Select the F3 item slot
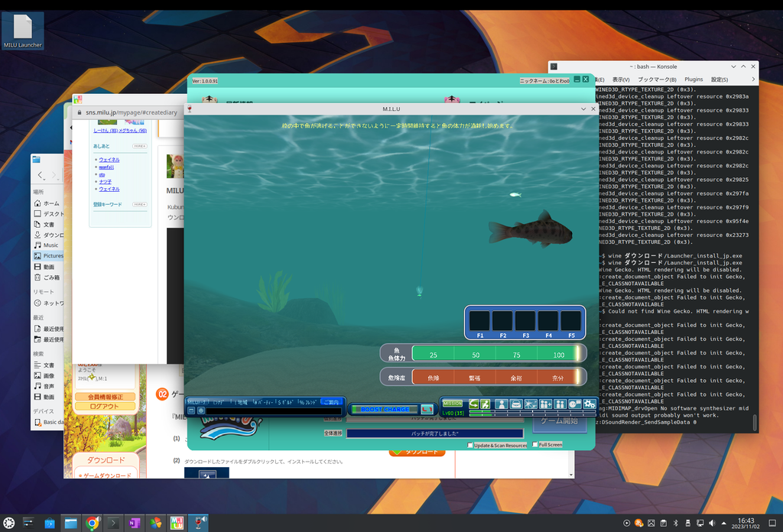 pyautogui.click(x=525, y=321)
